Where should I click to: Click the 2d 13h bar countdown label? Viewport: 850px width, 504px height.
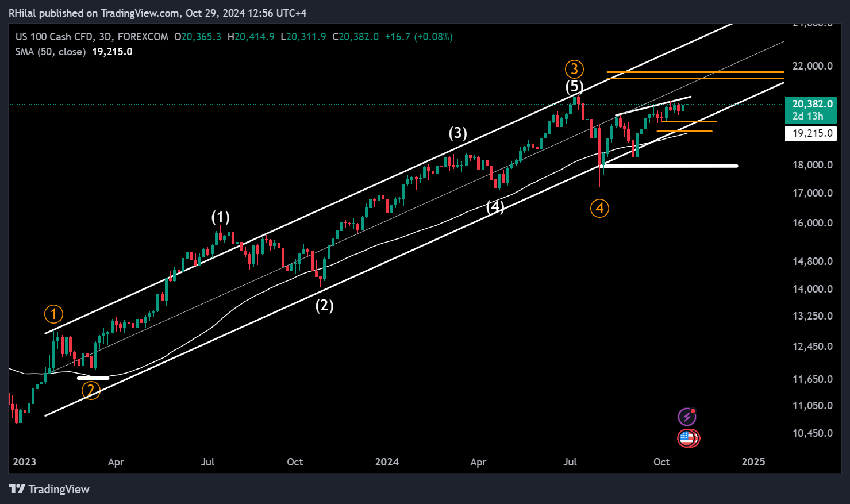coord(808,116)
